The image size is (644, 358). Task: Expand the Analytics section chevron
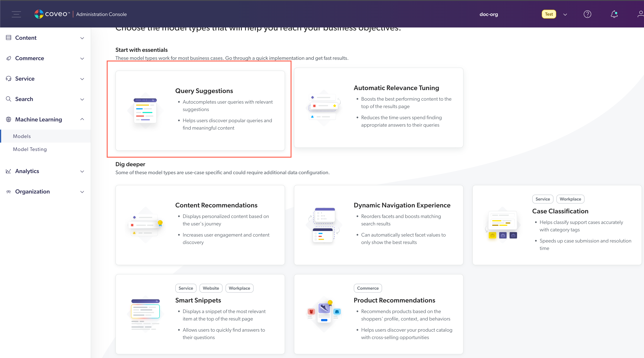(x=82, y=171)
